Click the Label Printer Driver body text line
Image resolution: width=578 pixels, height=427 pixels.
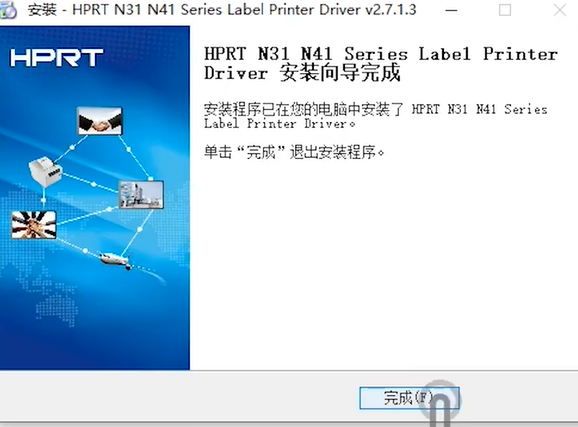(x=279, y=124)
